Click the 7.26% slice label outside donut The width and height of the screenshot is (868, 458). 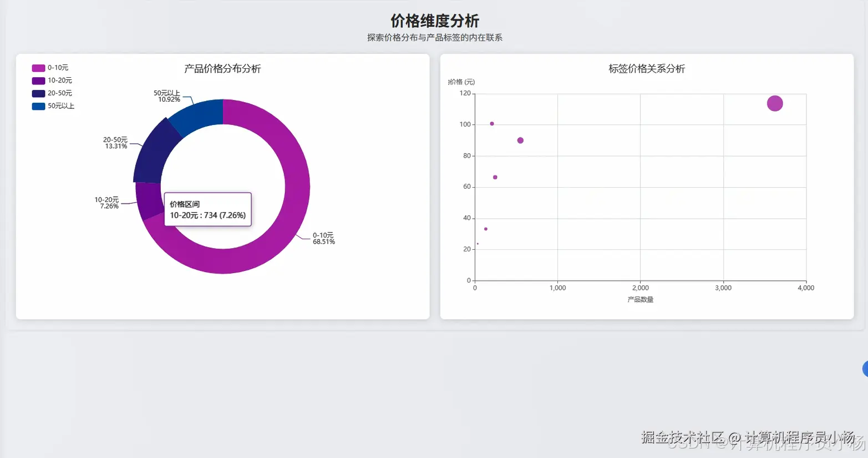[x=109, y=207]
